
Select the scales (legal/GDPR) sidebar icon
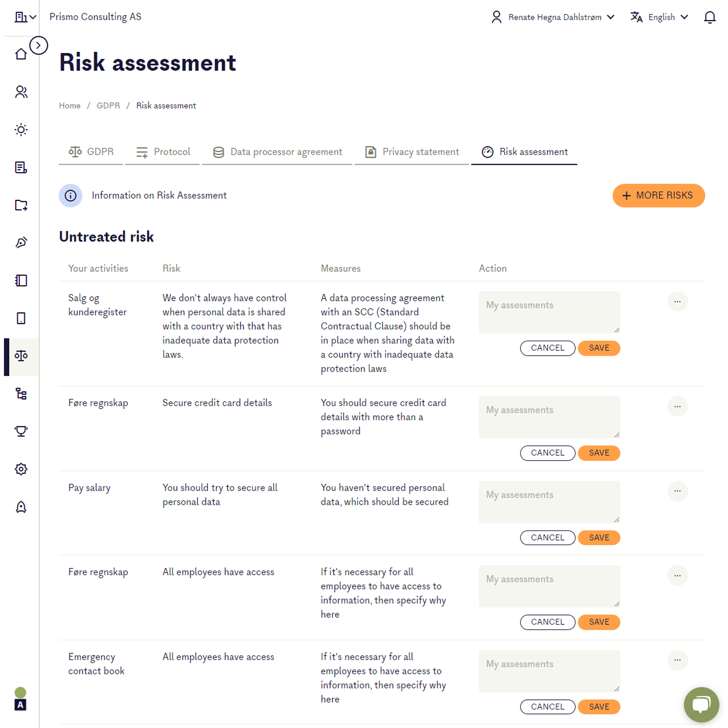click(21, 356)
